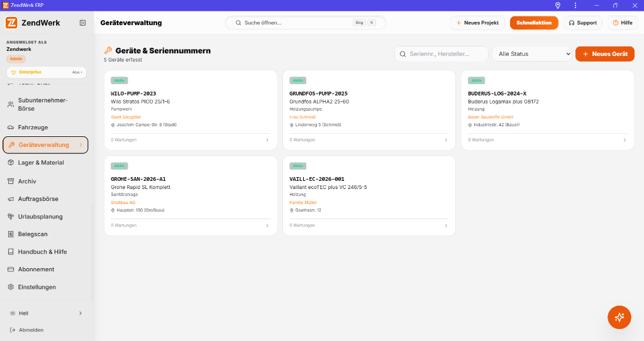Expand Wartungen chevron on WILO-PUMP-2023 card
644x341 pixels.
coord(267,140)
